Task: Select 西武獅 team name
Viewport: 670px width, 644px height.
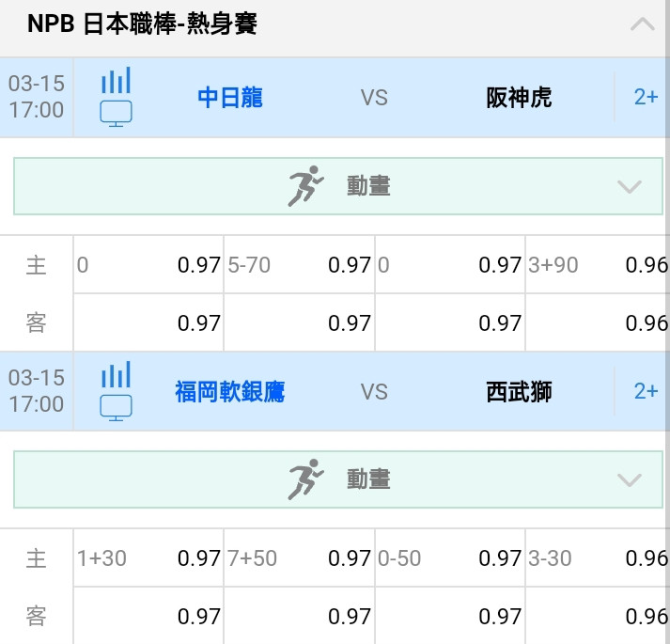Action: pos(519,392)
